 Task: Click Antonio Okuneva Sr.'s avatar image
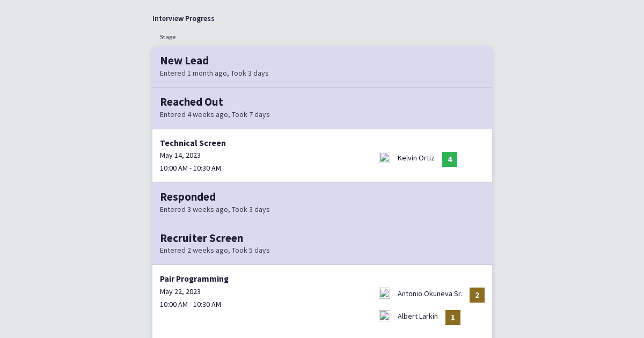click(384, 293)
